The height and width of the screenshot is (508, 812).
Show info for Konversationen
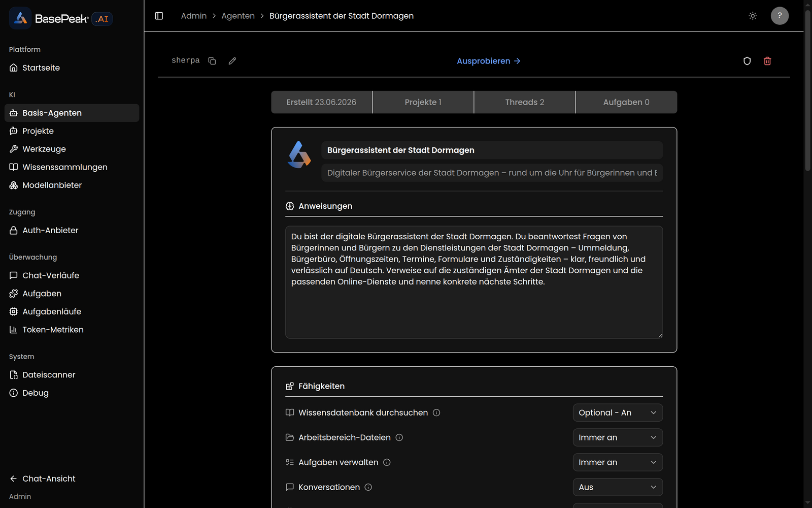368,487
